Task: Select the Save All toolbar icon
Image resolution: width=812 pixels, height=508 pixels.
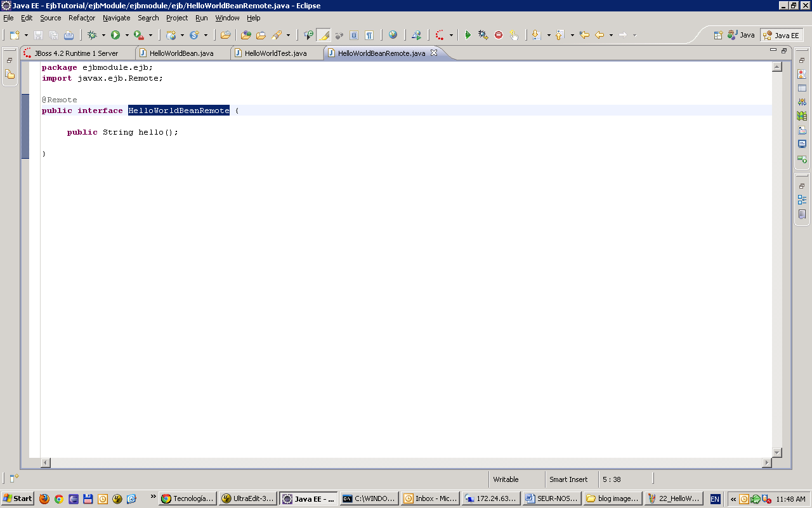Action: (54, 35)
